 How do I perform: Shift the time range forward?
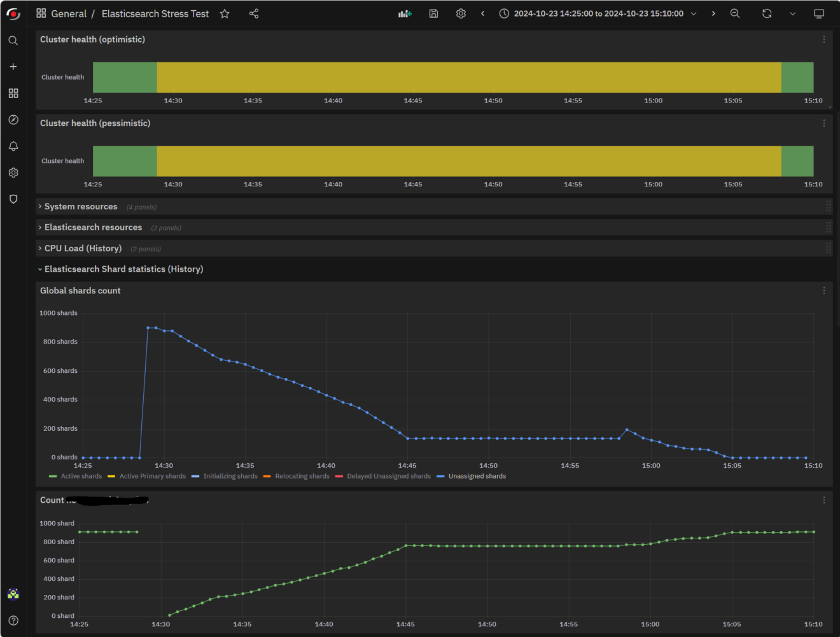[x=714, y=13]
